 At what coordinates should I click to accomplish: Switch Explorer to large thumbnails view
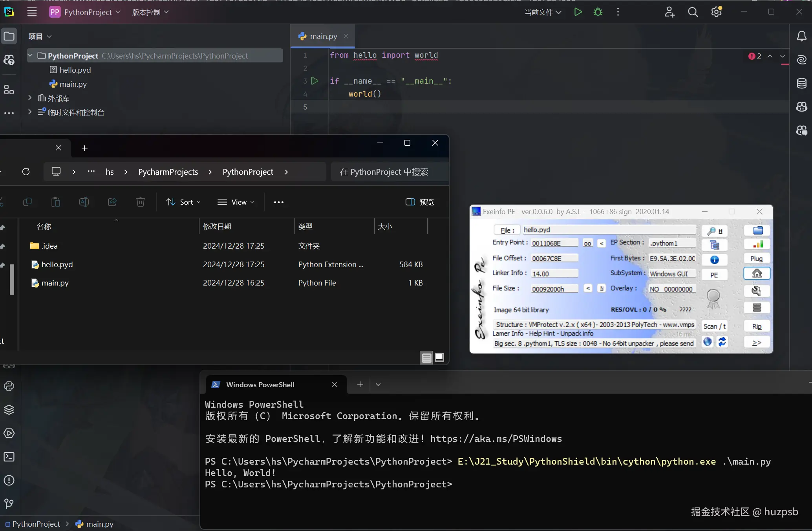tap(439, 357)
